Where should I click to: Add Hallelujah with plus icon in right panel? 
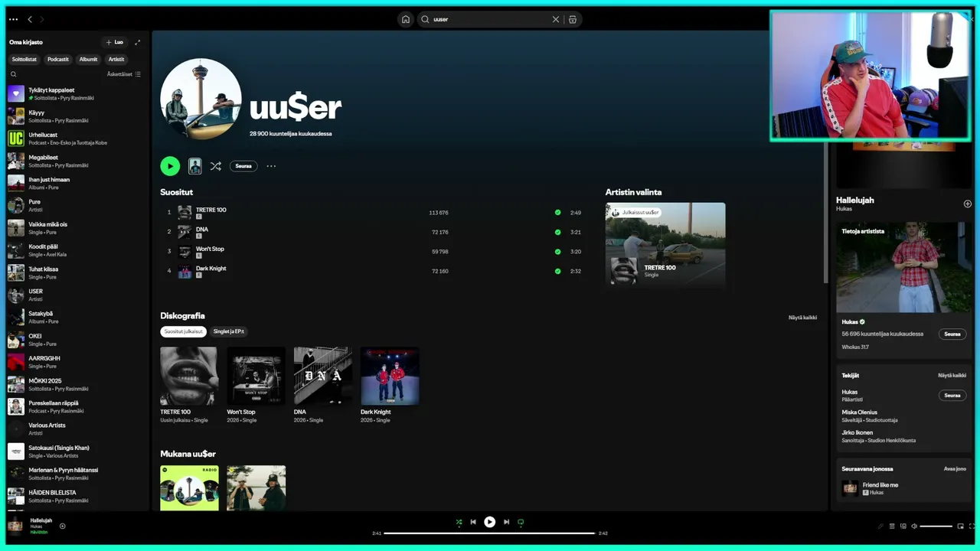[x=968, y=204]
